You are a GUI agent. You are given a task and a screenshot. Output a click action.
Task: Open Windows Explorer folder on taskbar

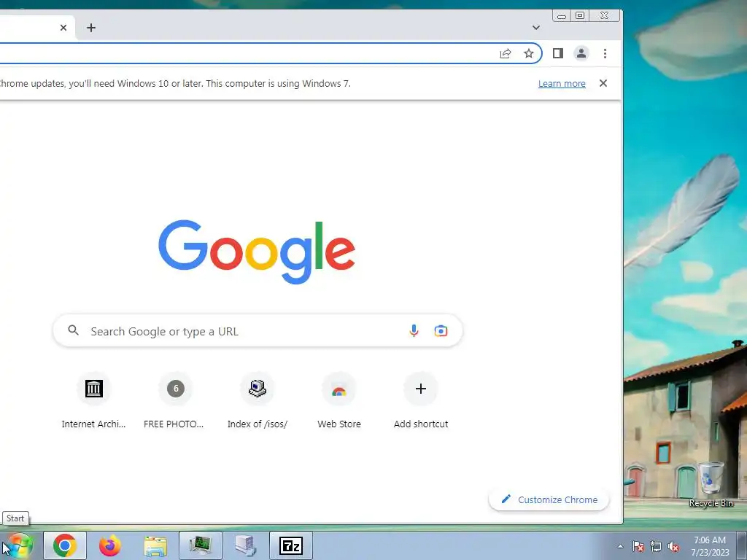(x=155, y=545)
